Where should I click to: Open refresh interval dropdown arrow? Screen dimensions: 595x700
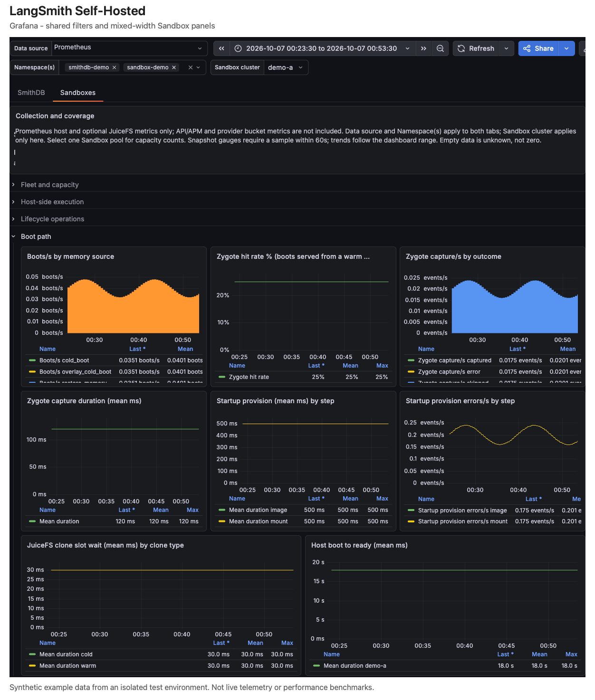click(506, 48)
